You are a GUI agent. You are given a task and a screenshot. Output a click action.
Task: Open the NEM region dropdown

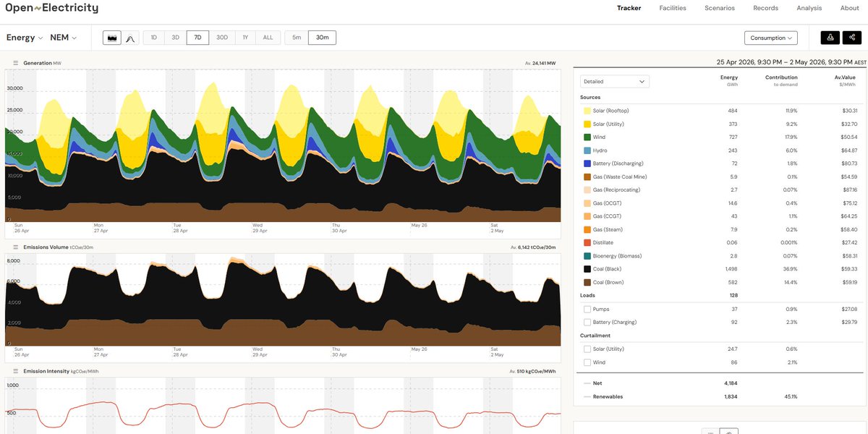point(64,38)
